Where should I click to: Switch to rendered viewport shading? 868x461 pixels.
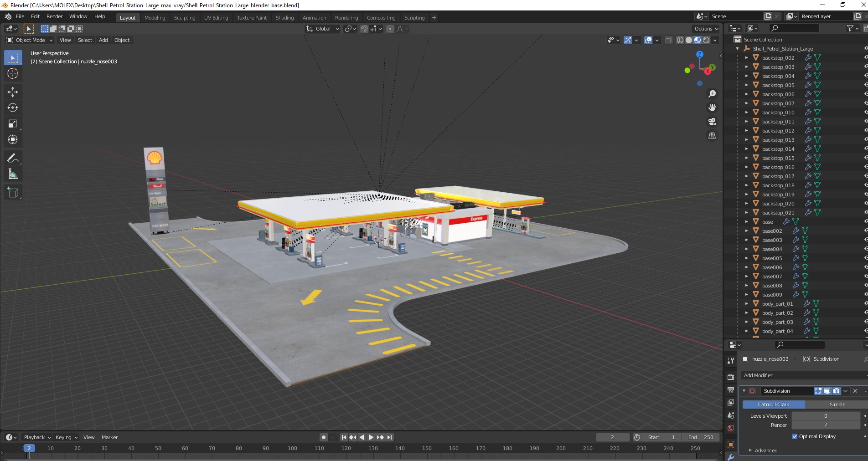[x=706, y=40]
